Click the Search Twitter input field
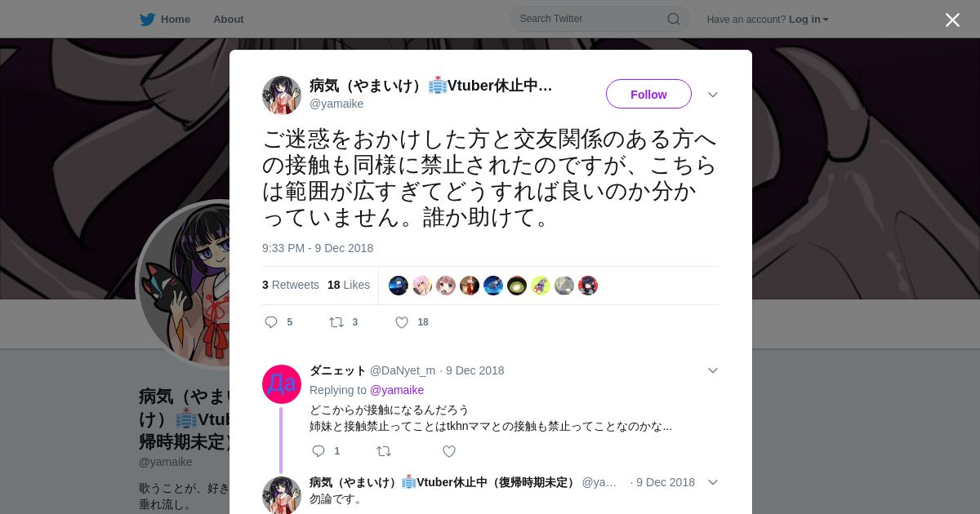The height and width of the screenshot is (514, 980). coord(591,19)
